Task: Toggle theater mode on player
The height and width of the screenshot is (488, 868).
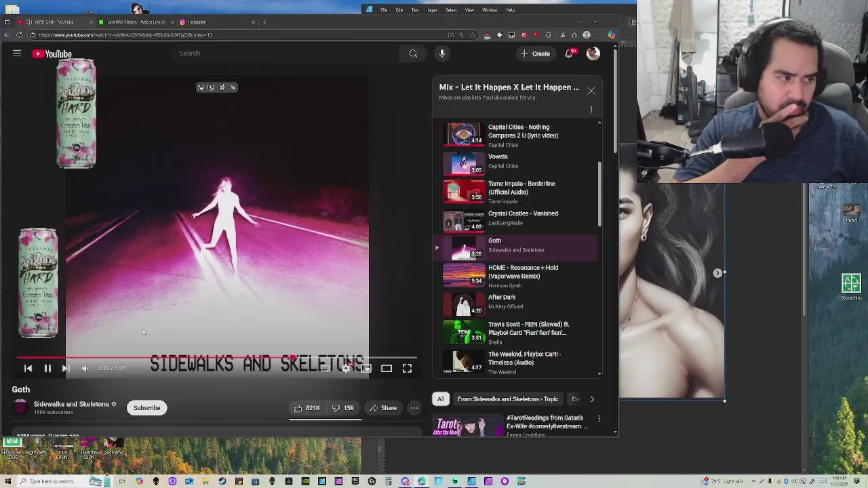Action: [x=387, y=368]
